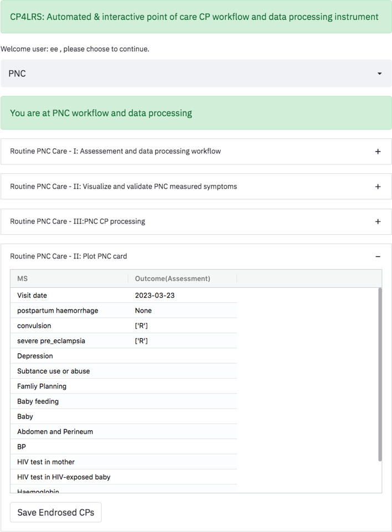The height and width of the screenshot is (532, 392).
Task: Click plus icon for PNC measured symptoms
Action: (378, 187)
